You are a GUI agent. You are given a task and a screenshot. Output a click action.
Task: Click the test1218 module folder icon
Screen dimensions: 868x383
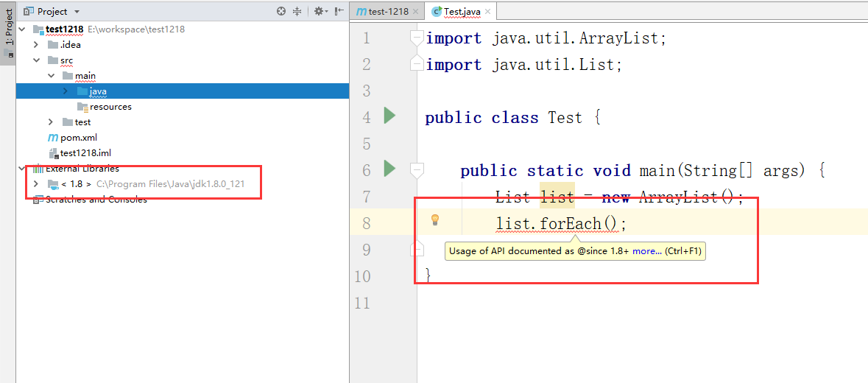(x=38, y=29)
